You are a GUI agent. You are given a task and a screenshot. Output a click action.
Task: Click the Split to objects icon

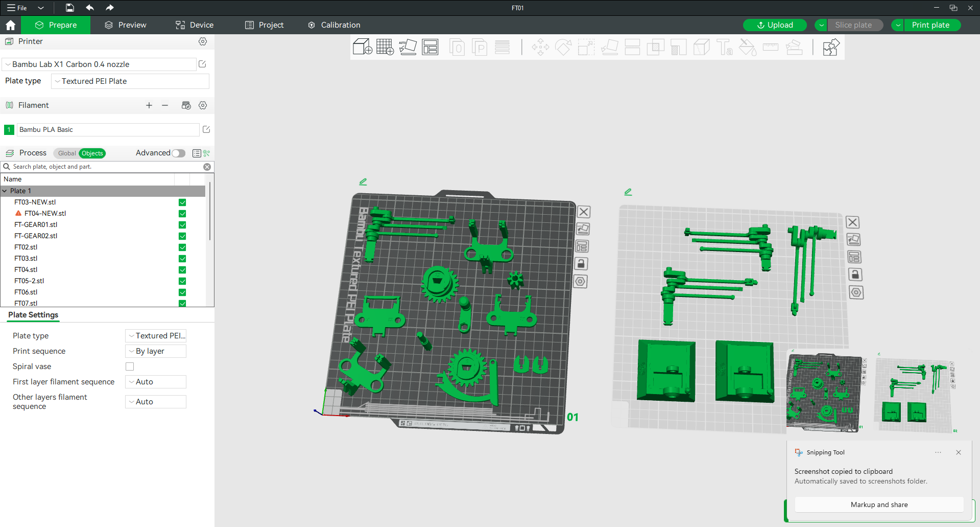pyautogui.click(x=457, y=47)
